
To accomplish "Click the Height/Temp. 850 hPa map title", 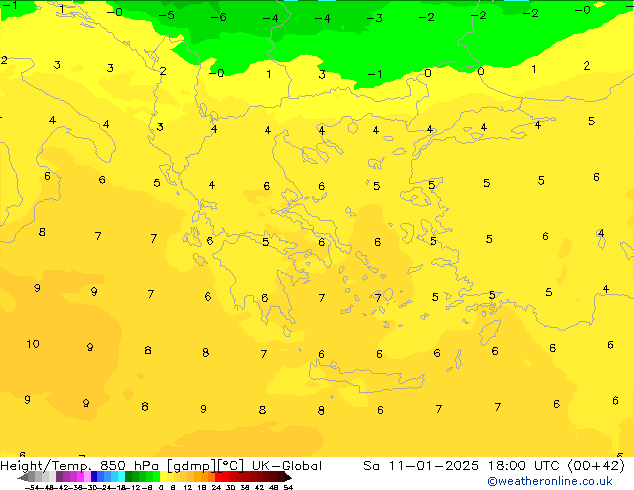I will 81,466.
